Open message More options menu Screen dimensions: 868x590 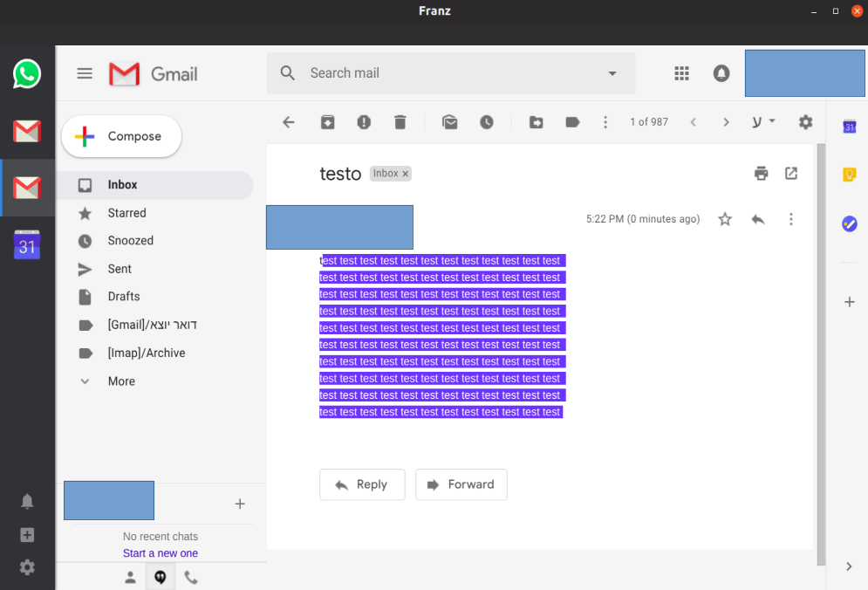click(x=791, y=219)
